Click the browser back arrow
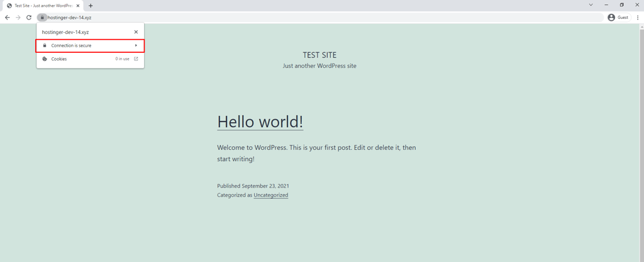 click(7, 17)
